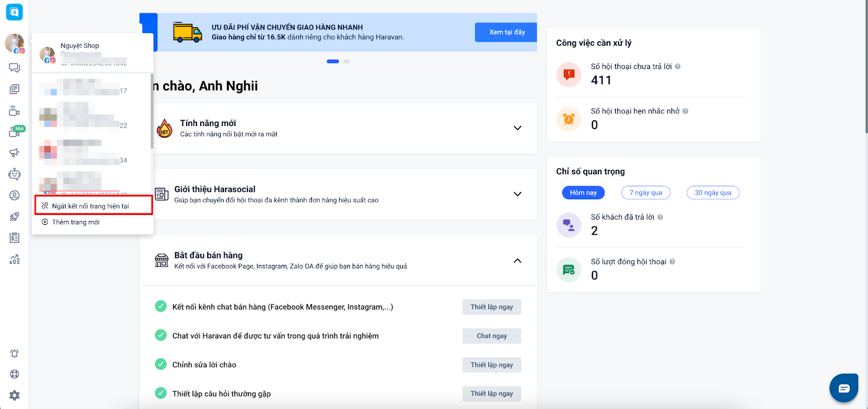Expand the 'Tính năng mới' section chevron
This screenshot has height=409, width=868.
coord(518,128)
